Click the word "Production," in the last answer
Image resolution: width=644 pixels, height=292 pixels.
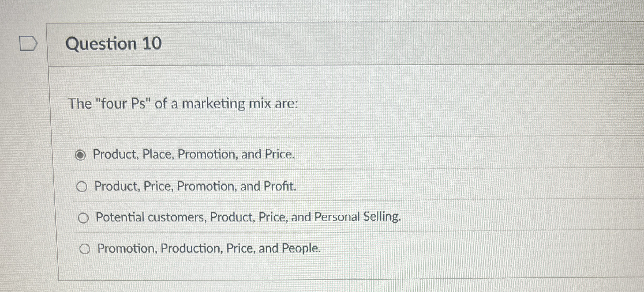pyautogui.click(x=192, y=248)
